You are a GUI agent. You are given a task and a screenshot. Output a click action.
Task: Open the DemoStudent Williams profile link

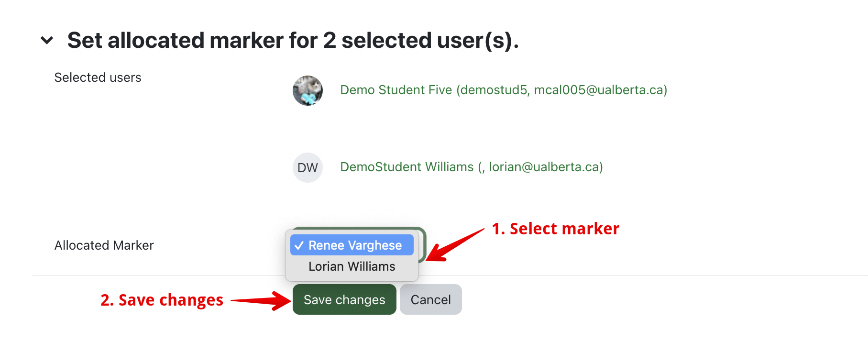(x=471, y=167)
